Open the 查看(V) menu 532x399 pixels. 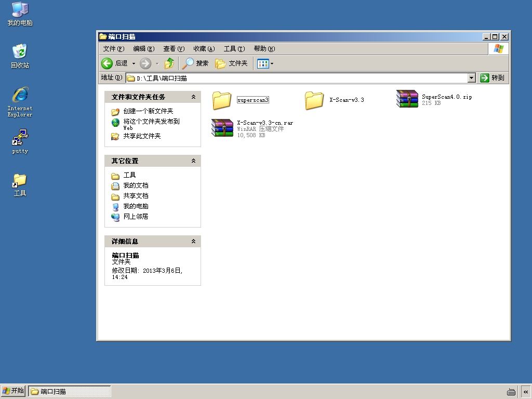click(174, 49)
